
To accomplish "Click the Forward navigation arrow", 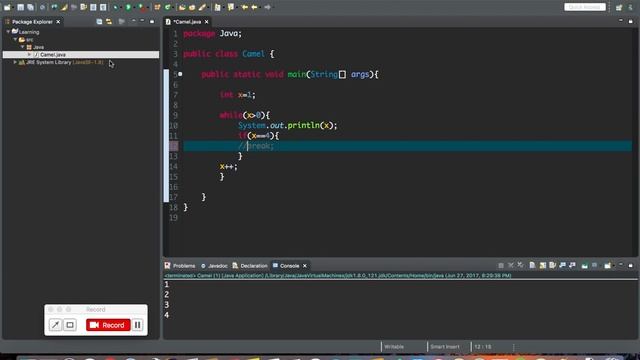I will pyautogui.click(x=267, y=7).
